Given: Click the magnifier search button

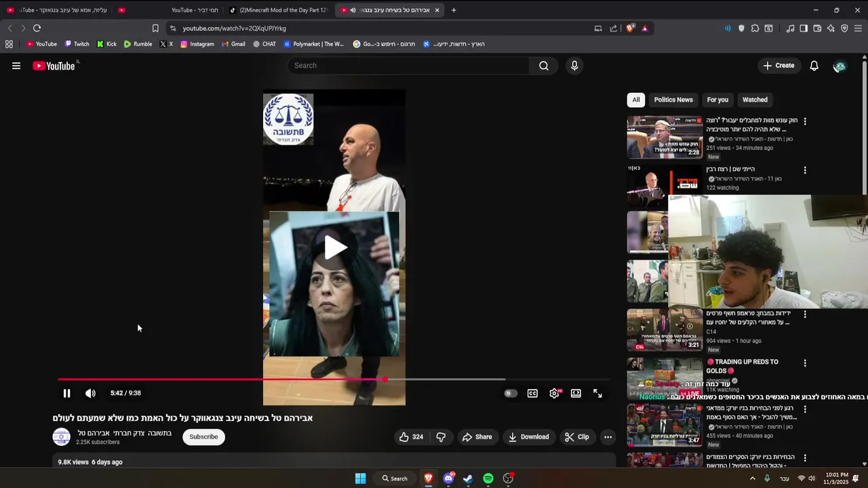Looking at the screenshot, I should point(544,66).
